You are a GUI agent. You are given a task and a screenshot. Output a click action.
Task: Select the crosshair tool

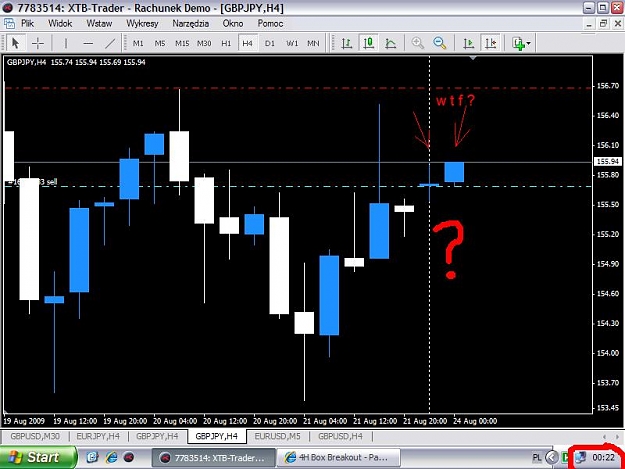[x=37, y=43]
